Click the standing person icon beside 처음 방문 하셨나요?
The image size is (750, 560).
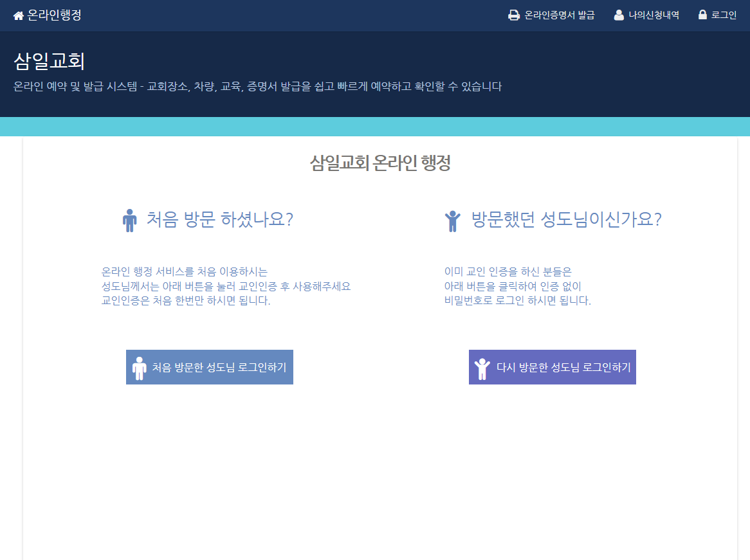point(130,221)
